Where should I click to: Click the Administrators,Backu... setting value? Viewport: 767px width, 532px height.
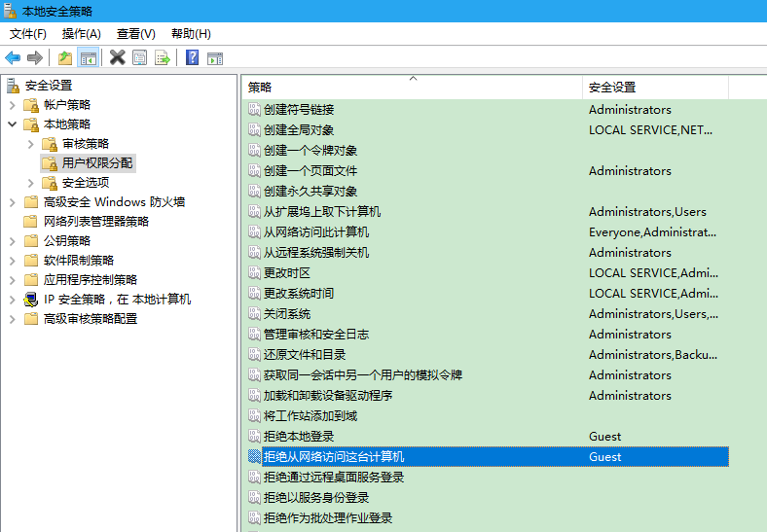(652, 354)
